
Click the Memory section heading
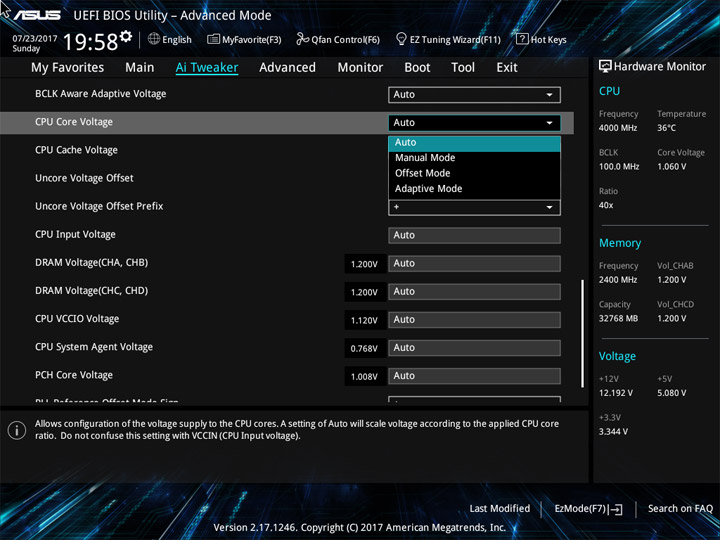click(620, 243)
